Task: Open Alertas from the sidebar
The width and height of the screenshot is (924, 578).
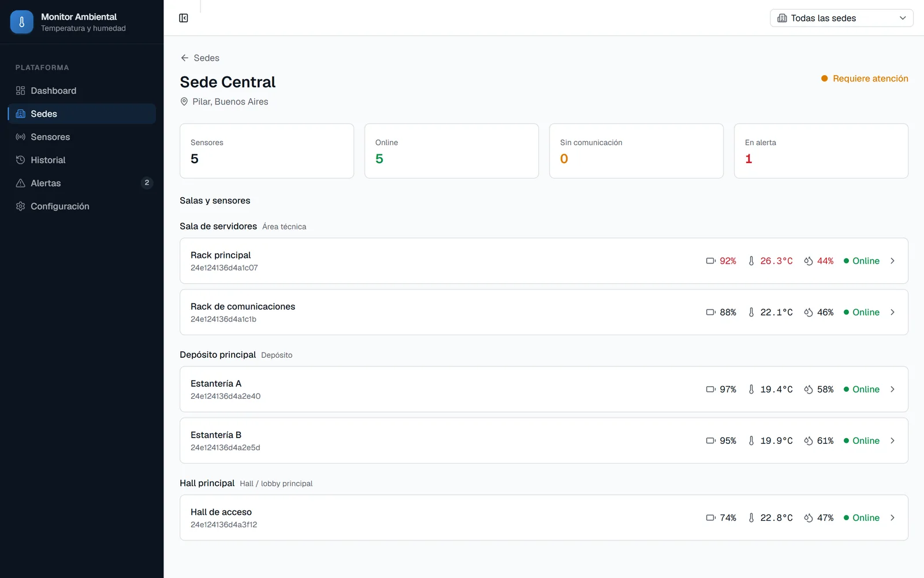Action: tap(82, 183)
